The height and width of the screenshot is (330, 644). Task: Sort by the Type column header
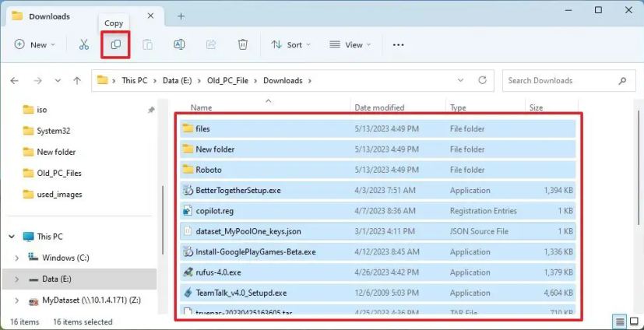coord(458,107)
